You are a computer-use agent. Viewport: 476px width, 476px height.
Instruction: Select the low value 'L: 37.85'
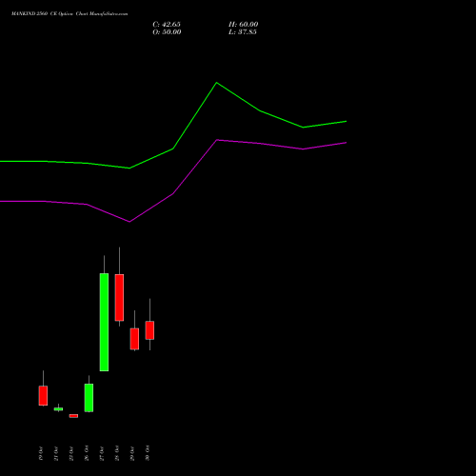[243, 32]
